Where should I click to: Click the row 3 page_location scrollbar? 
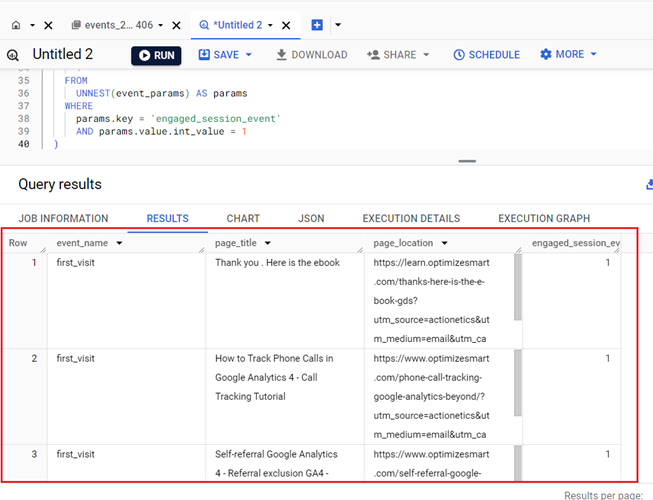518,464
